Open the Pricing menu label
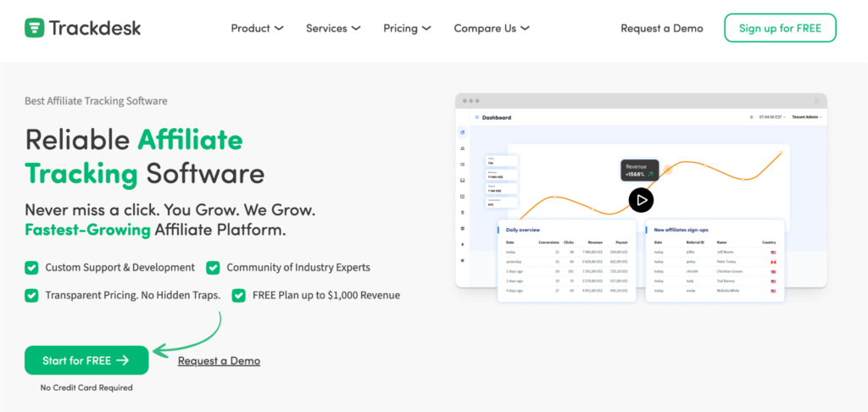The height and width of the screenshot is (412, 868). [x=401, y=28]
